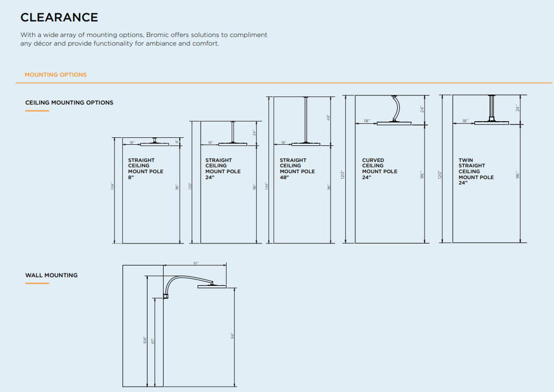Click the 61" dimension in wall mounting diagram

(196, 263)
